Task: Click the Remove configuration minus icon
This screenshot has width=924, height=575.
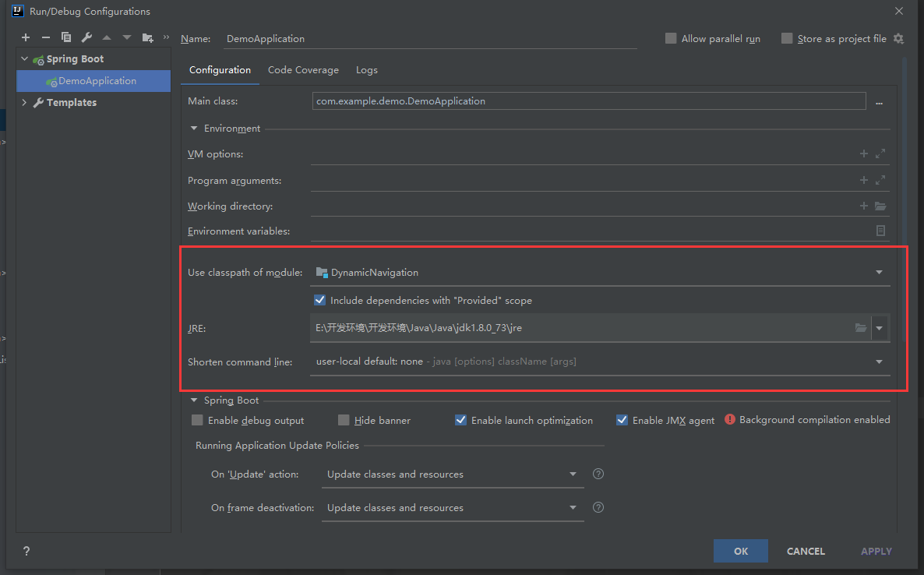Action: pyautogui.click(x=46, y=37)
